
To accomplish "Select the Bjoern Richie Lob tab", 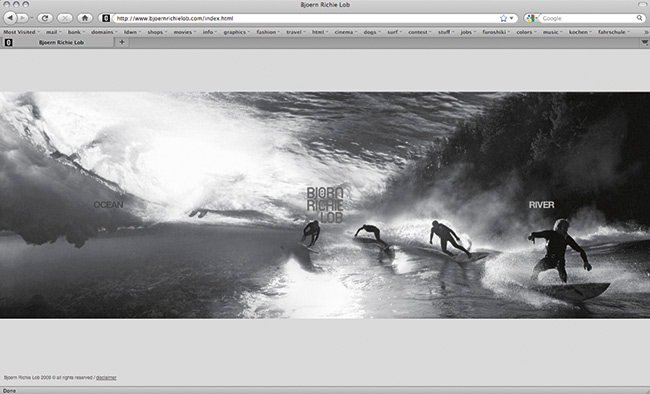I will click(58, 42).
